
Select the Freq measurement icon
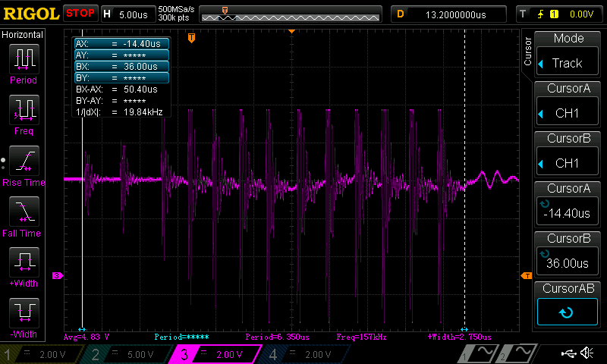pyautogui.click(x=23, y=110)
